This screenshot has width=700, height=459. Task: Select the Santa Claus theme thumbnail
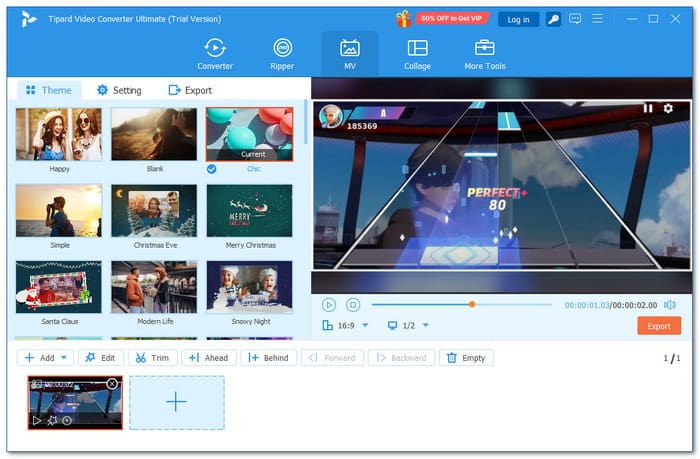point(59,287)
